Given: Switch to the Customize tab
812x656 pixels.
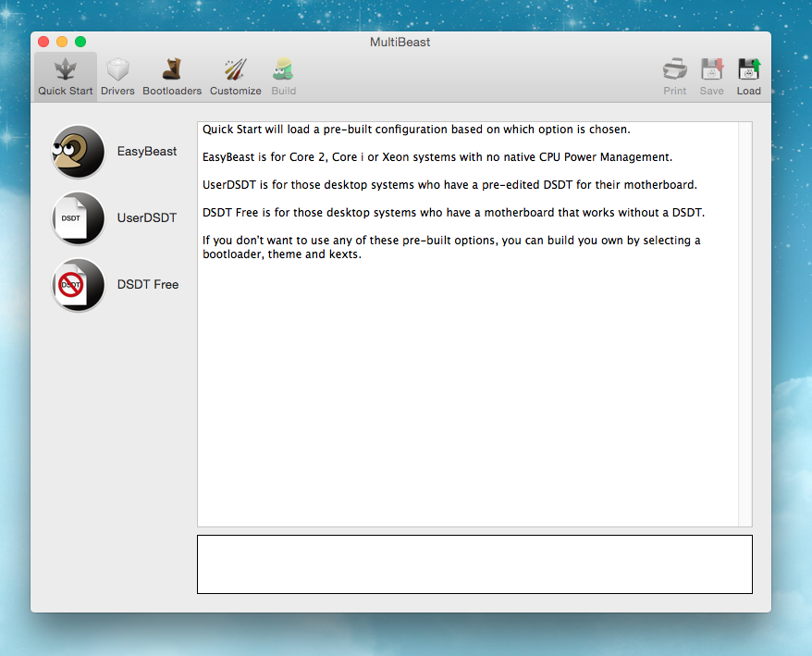Looking at the screenshot, I should 235,76.
